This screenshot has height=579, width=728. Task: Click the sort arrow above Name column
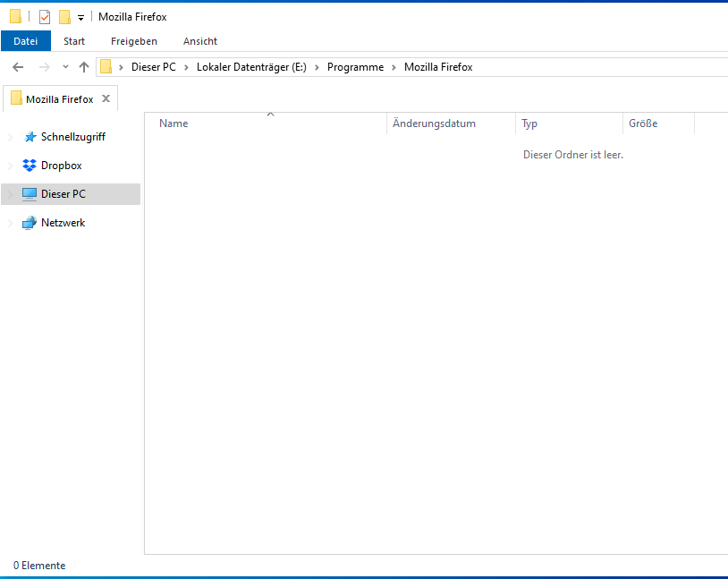(271, 115)
